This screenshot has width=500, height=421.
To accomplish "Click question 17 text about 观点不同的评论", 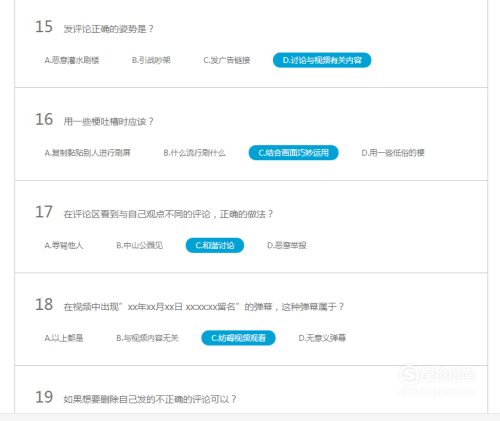I will 168,214.
